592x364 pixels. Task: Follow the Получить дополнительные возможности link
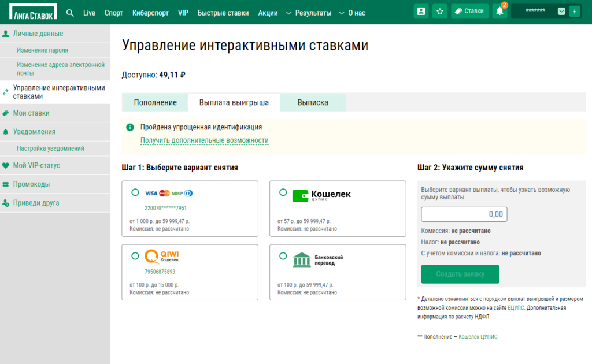204,140
